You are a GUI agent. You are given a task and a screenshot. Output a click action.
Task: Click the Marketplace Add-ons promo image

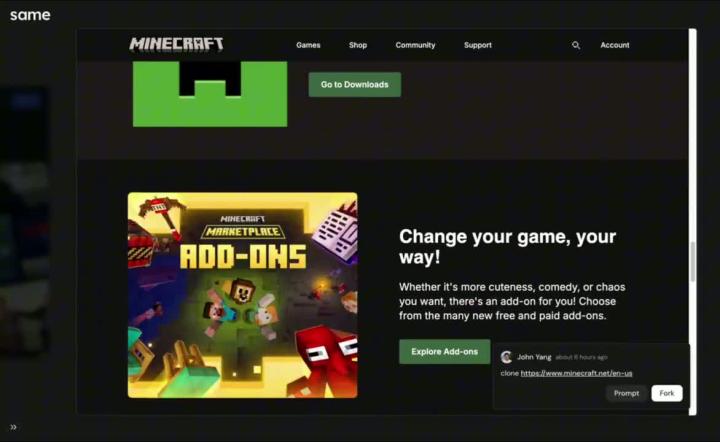(242, 295)
